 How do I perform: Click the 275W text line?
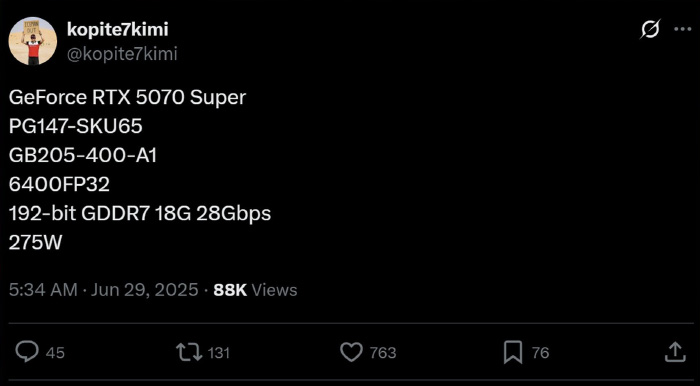(35, 243)
